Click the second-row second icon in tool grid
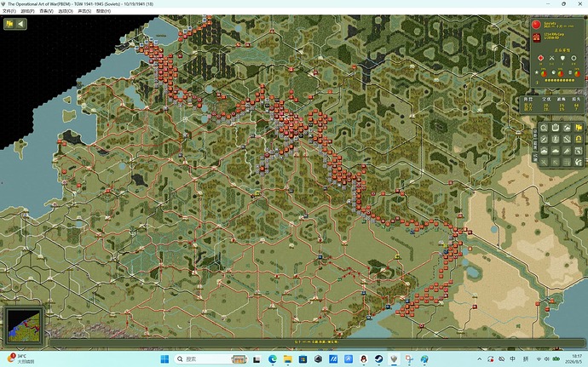 click(x=556, y=140)
